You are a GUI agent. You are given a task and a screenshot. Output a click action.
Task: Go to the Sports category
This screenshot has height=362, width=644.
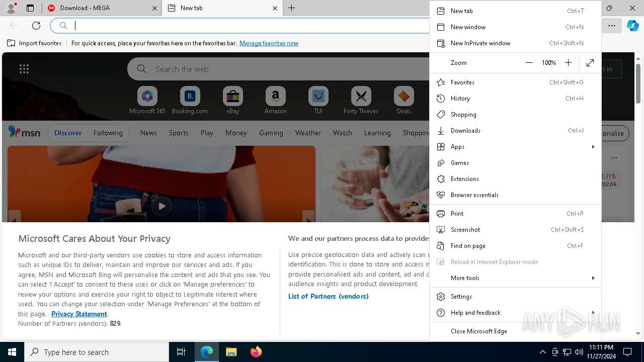pyautogui.click(x=179, y=133)
